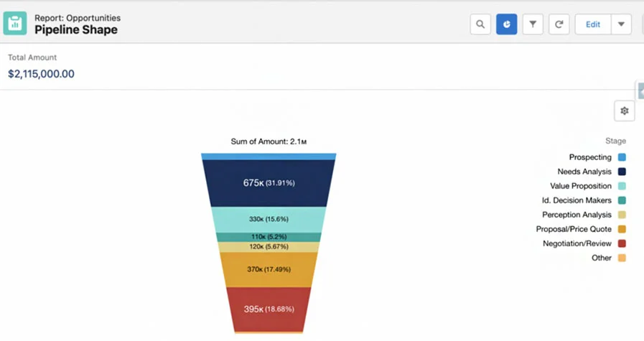
Task: Click the Other legend color swatch
Action: pos(622,258)
